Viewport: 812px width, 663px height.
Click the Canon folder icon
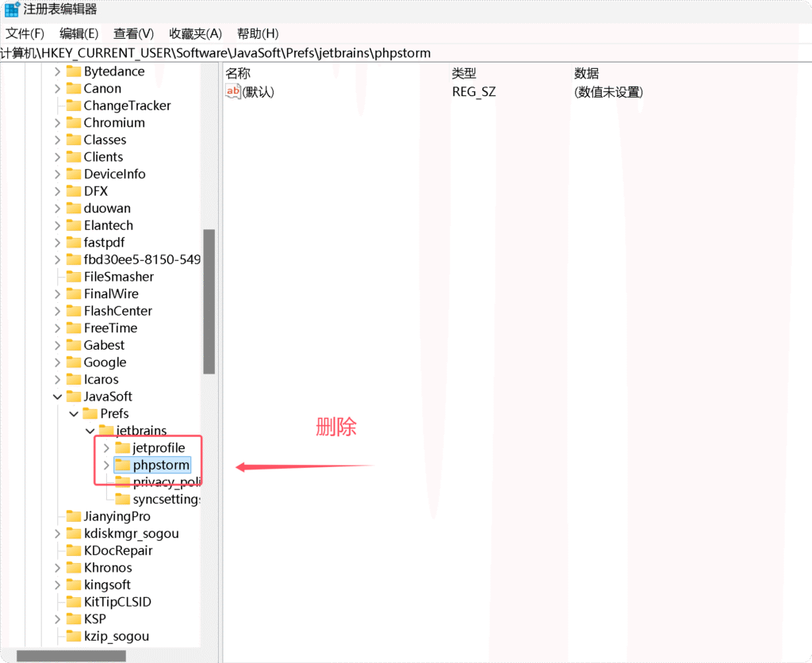pos(74,88)
